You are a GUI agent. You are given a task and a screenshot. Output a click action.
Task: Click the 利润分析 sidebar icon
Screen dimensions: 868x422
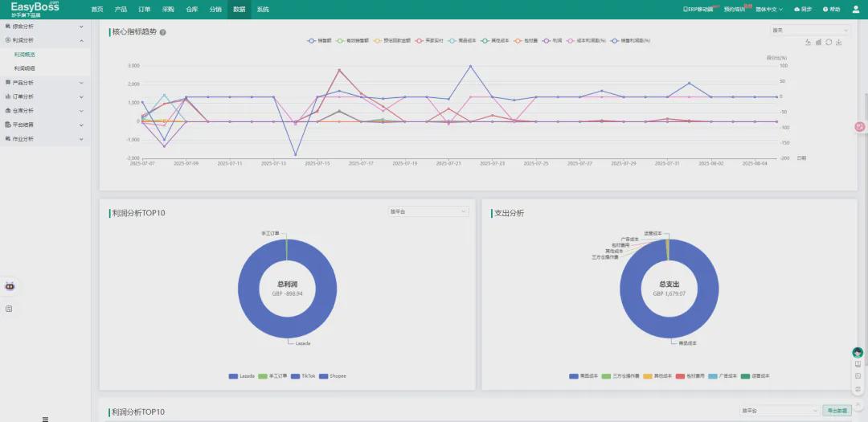(x=8, y=40)
